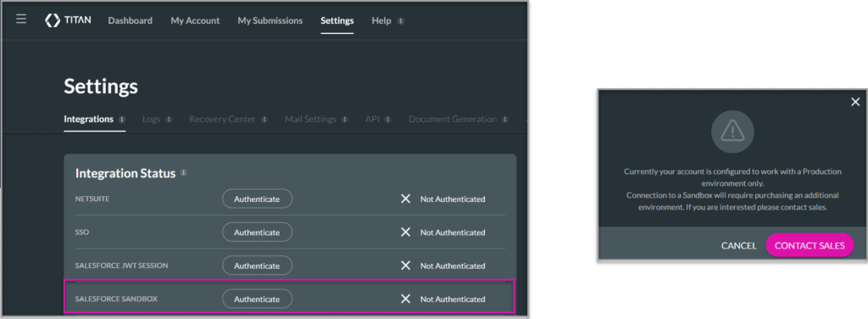Click info icon next to Document Generation

(505, 120)
